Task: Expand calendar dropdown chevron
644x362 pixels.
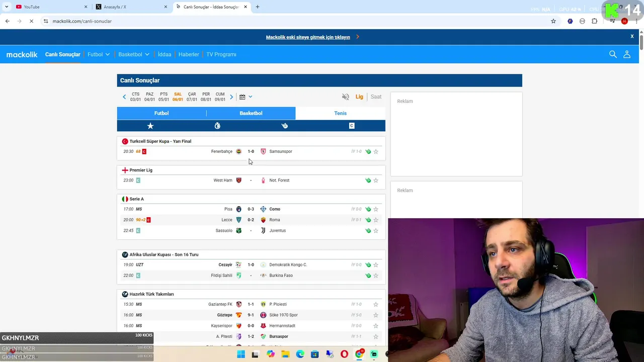Action: pos(250,97)
